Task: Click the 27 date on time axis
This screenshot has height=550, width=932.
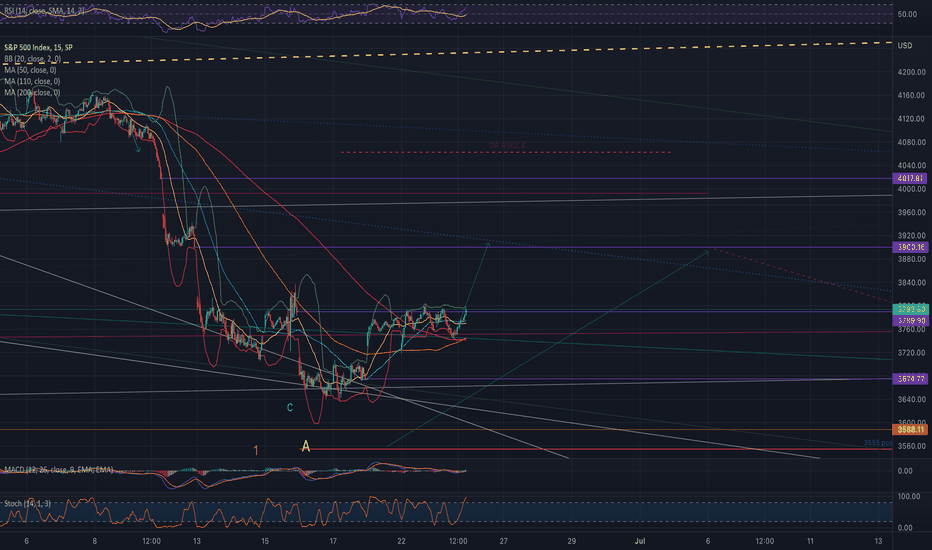Action: 503,541
